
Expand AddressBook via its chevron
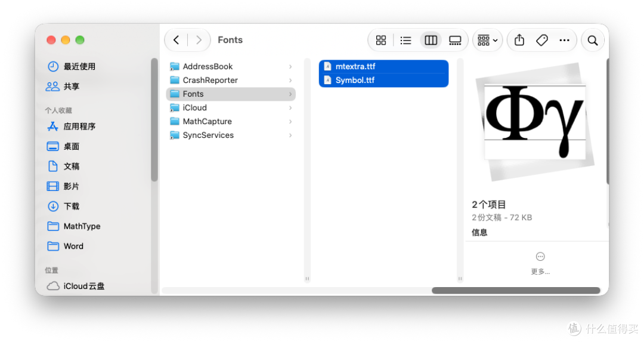point(290,67)
